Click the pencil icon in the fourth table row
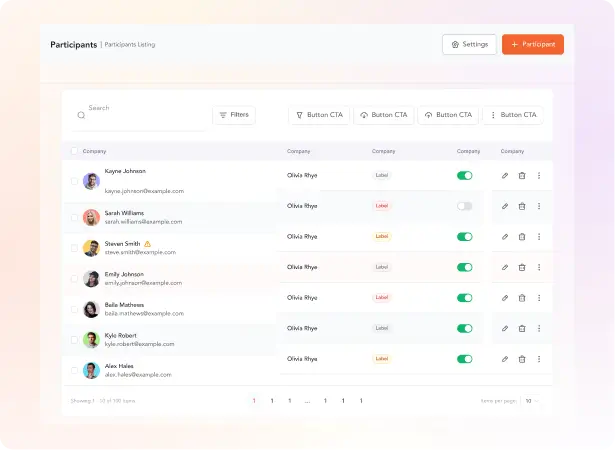The image size is (615, 450). (505, 268)
